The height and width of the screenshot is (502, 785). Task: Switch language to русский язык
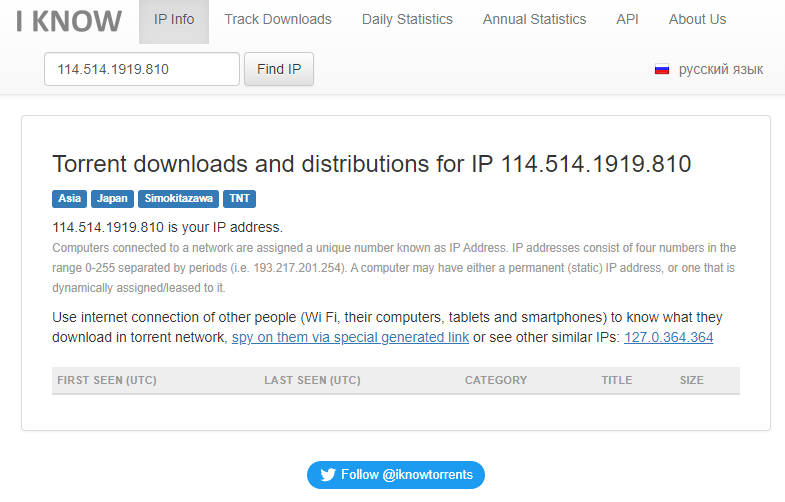click(720, 70)
